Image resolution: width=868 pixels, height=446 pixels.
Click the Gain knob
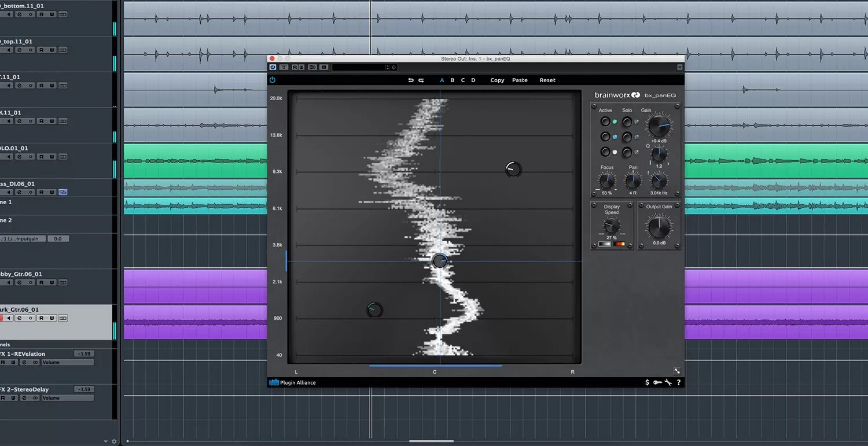pyautogui.click(x=660, y=126)
